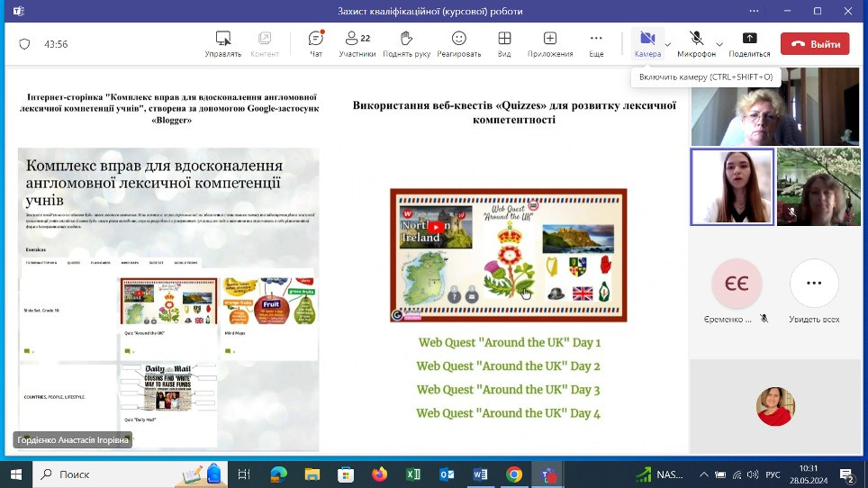Select the video tile with flowering tree background
868x488 pixels.
[818, 186]
